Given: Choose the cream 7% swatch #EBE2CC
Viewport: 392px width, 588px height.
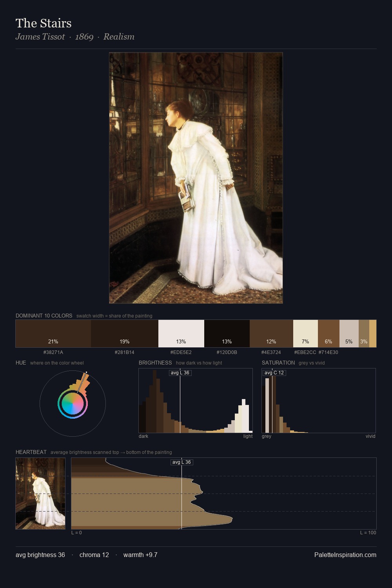Looking at the screenshot, I should coord(305,334).
